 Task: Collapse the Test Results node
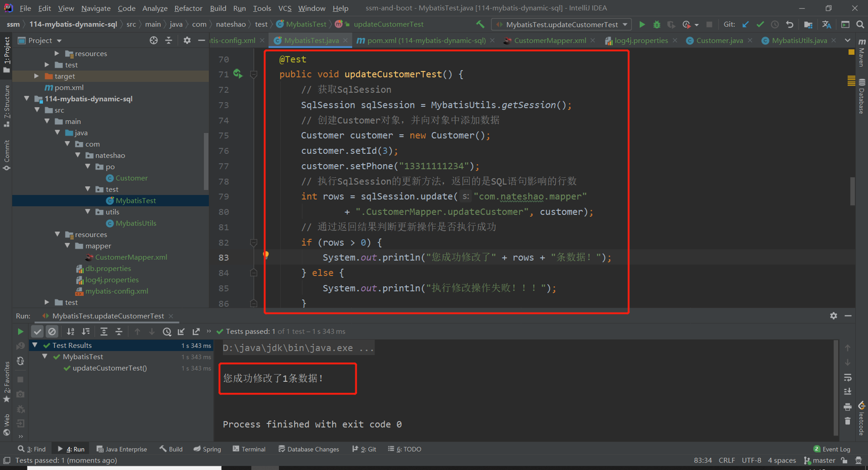35,345
